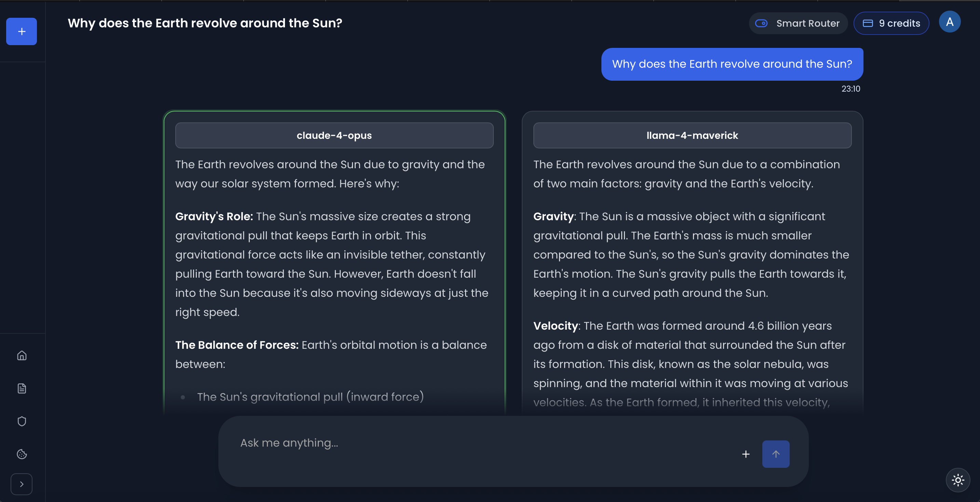980x502 pixels.
Task: Click the document icon in the sidebar
Action: point(22,388)
